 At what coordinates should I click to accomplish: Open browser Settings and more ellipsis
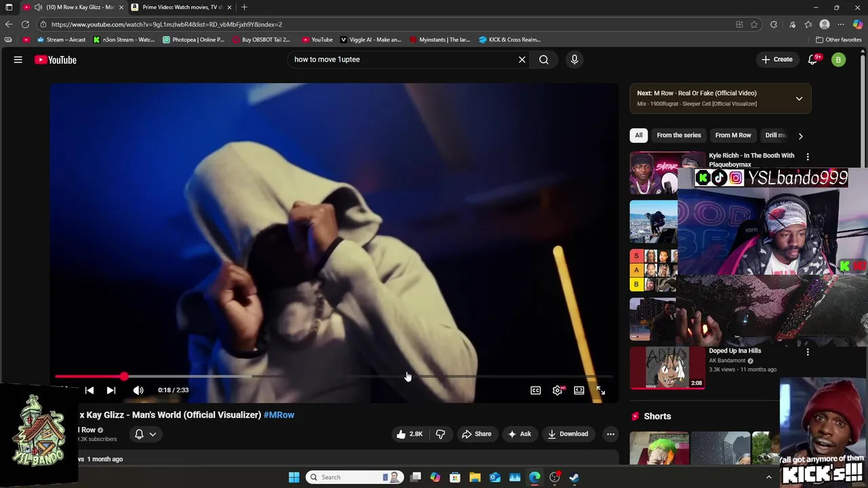[x=841, y=24]
